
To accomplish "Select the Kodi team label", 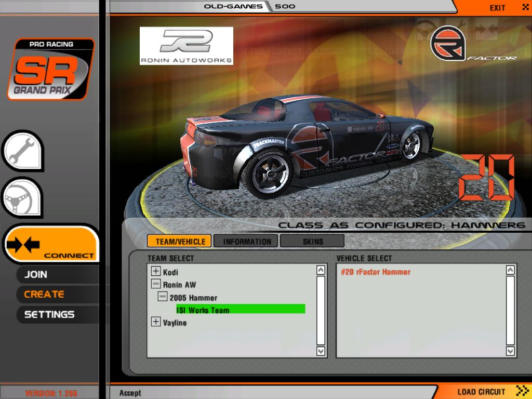I will (170, 272).
